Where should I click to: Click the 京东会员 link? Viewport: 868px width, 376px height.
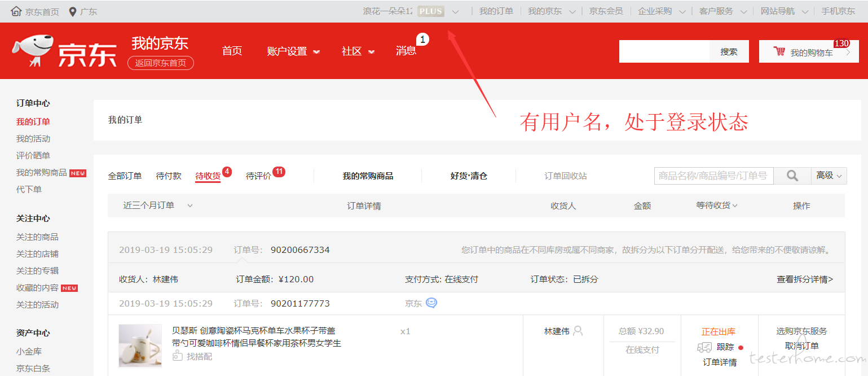[606, 11]
